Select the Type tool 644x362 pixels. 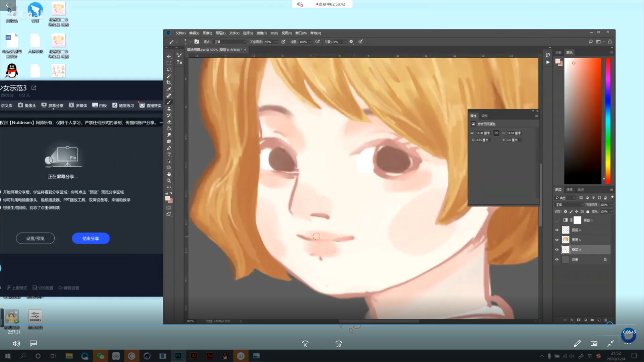[169, 155]
